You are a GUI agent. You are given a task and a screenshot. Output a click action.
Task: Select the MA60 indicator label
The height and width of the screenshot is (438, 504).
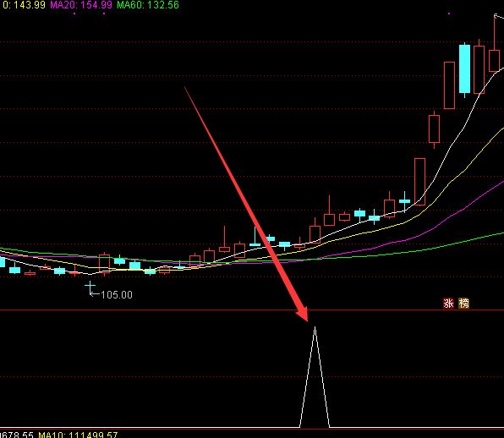148,5
